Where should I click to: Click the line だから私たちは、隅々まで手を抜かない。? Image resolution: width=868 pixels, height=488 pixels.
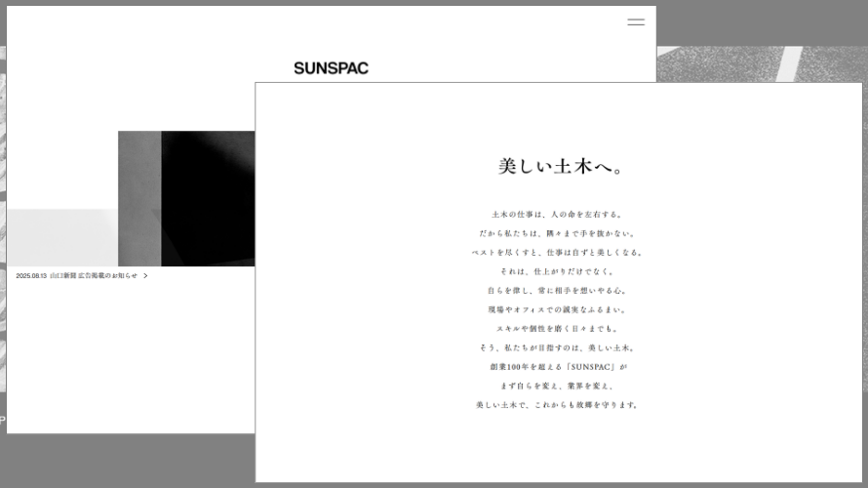(559, 234)
